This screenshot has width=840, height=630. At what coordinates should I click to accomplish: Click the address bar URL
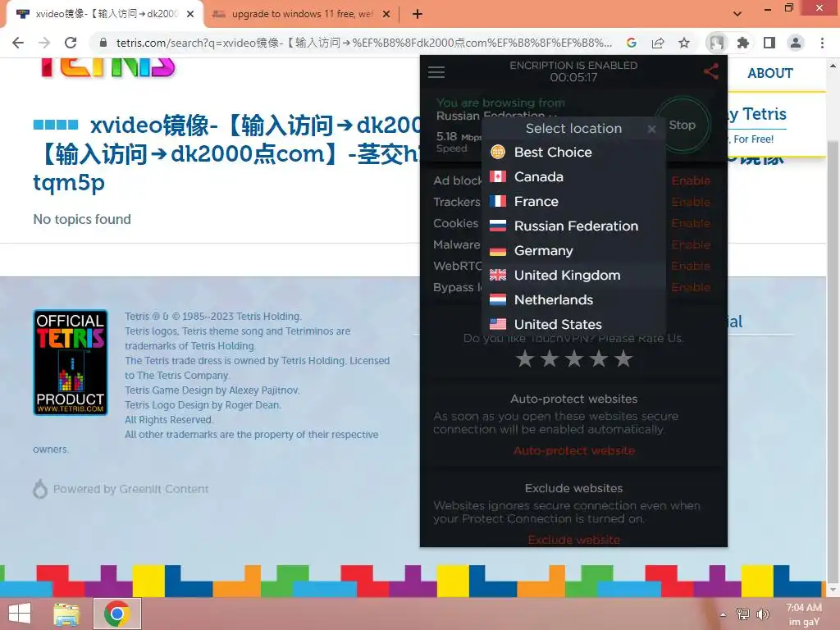[364, 43]
